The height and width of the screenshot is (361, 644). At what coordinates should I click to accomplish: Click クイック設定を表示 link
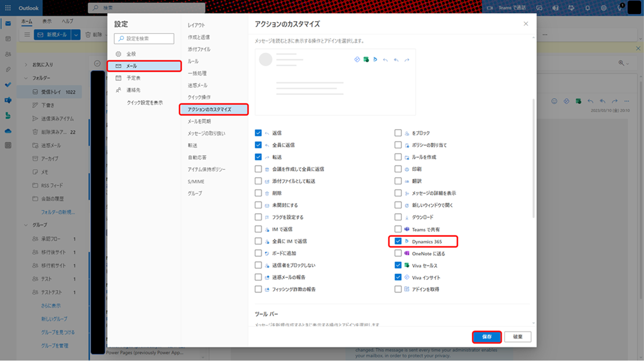(x=145, y=103)
